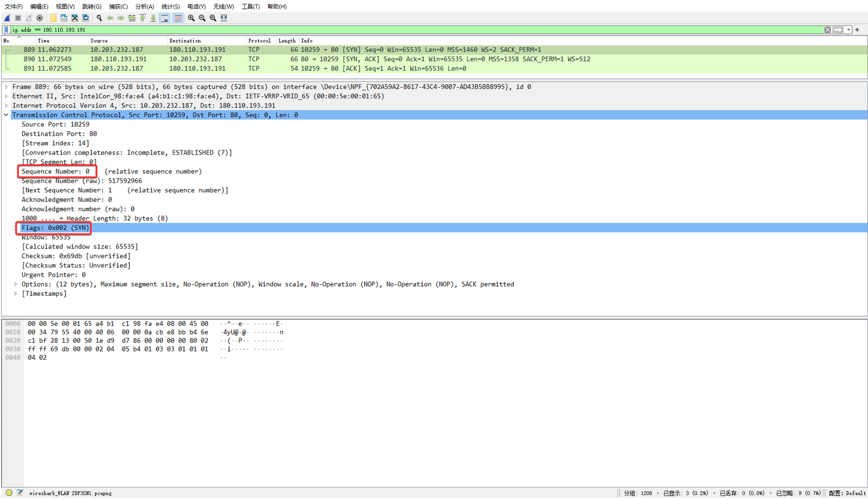Jump to the last packet
This screenshot has height=500, width=868.
[x=153, y=18]
